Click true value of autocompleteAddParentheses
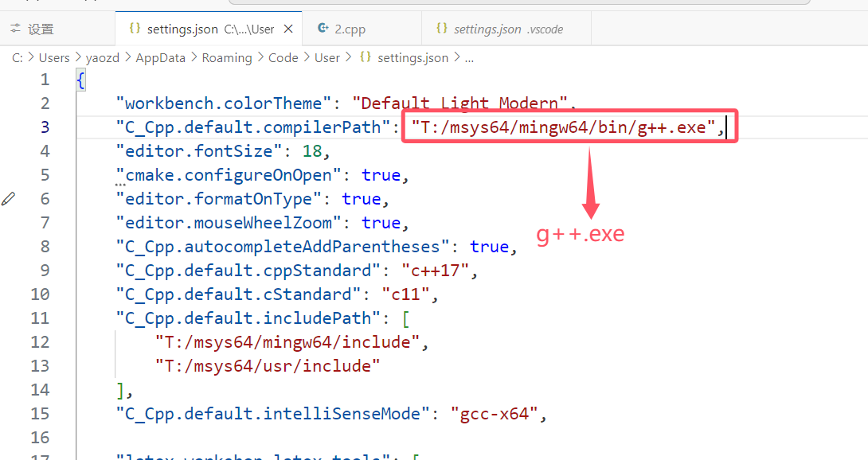Screen dimensions: 868x460 tap(490, 247)
